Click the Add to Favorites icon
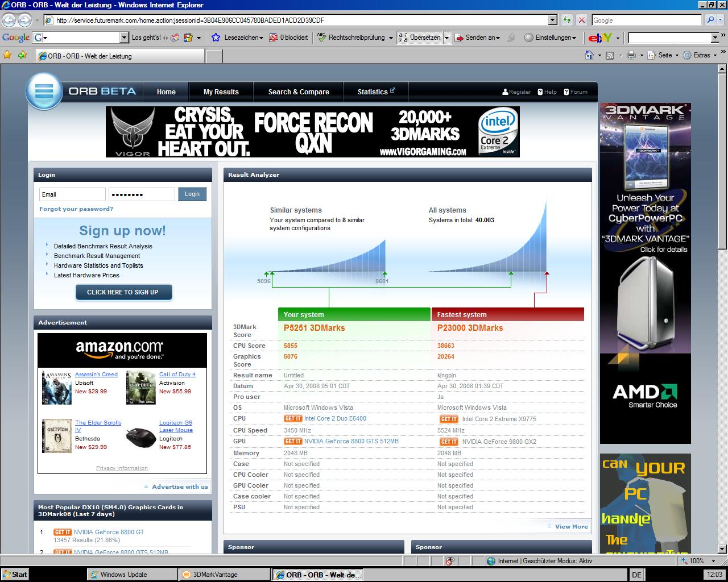 click(22, 55)
